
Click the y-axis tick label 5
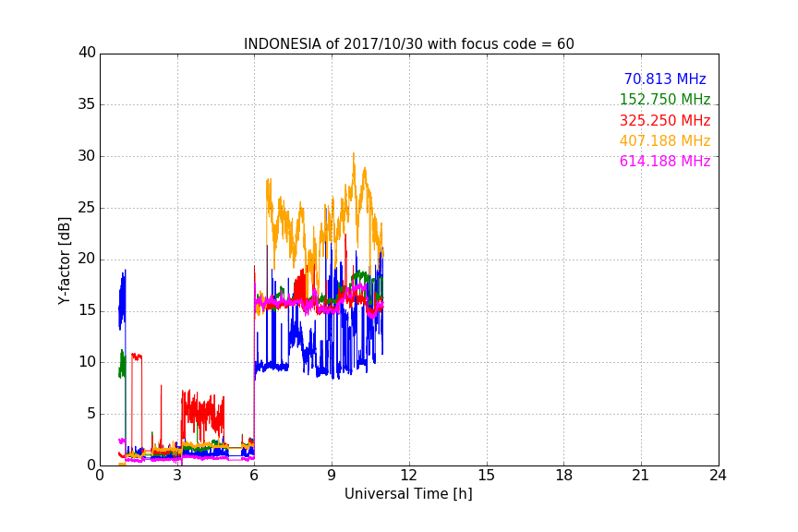pos(91,414)
